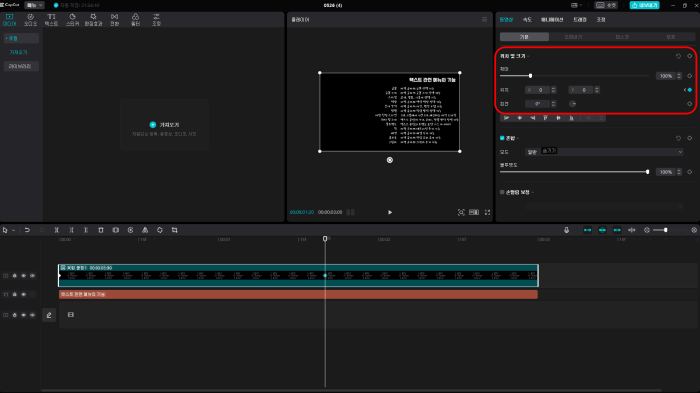Open the Text (텍스트) panel icon
Screen dimensions: 700x393
coord(51,19)
